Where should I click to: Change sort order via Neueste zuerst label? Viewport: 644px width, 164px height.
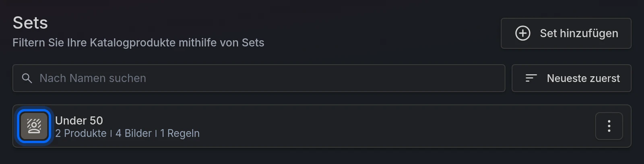pyautogui.click(x=583, y=78)
